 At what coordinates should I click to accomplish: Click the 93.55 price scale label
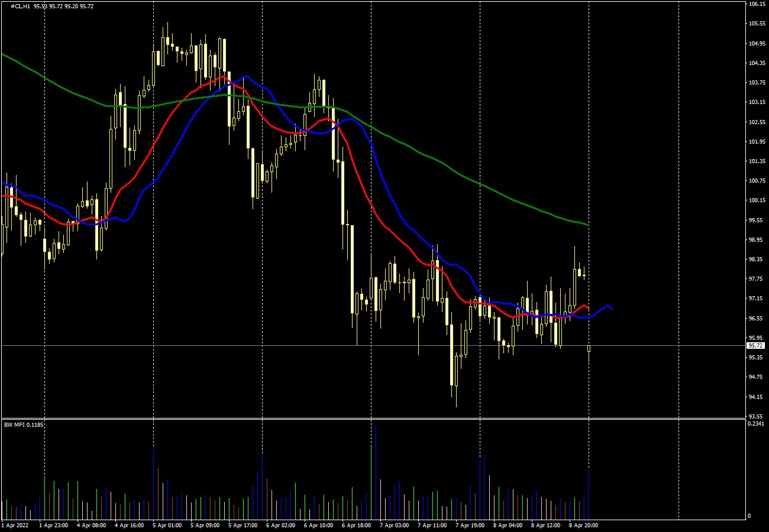click(x=756, y=416)
